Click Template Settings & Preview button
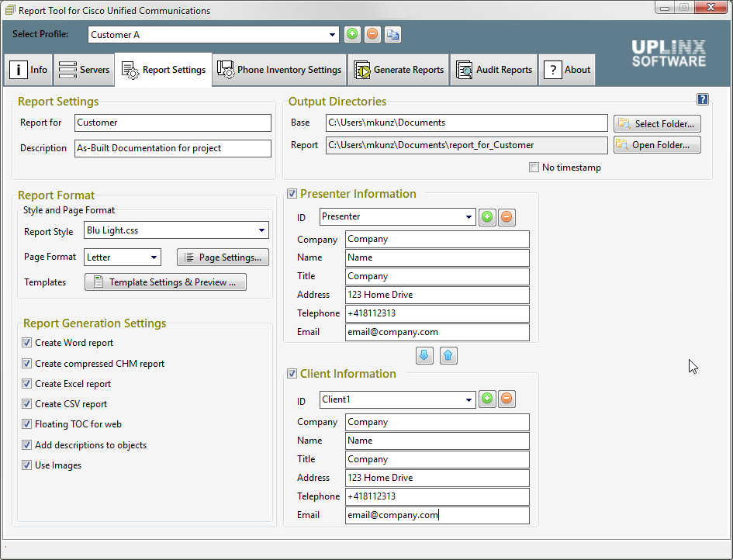This screenshot has width=733, height=560. pyautogui.click(x=165, y=282)
